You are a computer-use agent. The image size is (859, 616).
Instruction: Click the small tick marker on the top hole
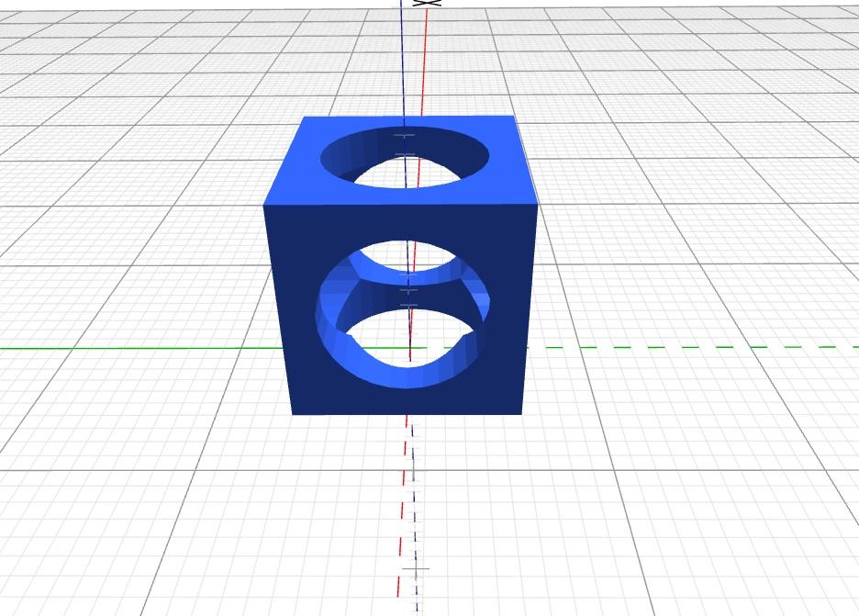(x=404, y=134)
